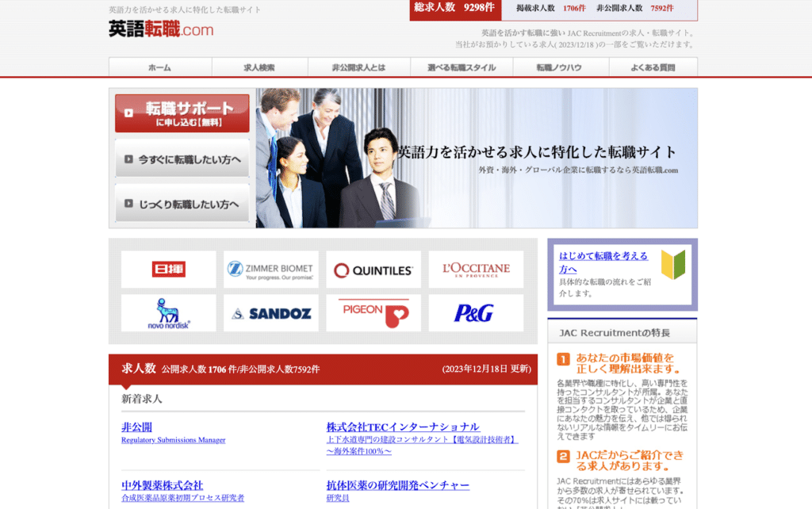Viewport: 812px width, 509px height.
Task: Click the green-yellow open book icon
Action: 673,264
